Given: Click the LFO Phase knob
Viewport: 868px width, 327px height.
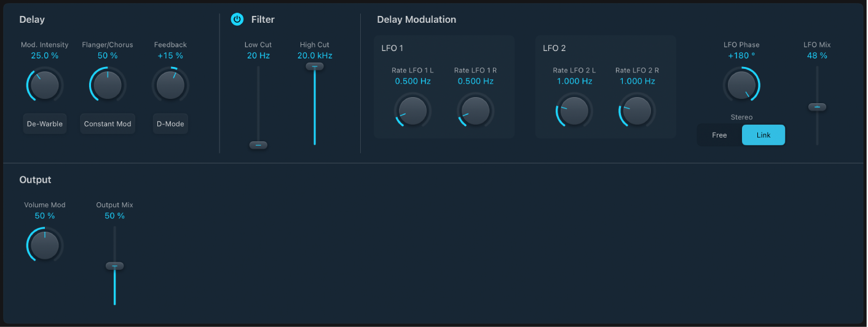Looking at the screenshot, I should click(x=741, y=85).
